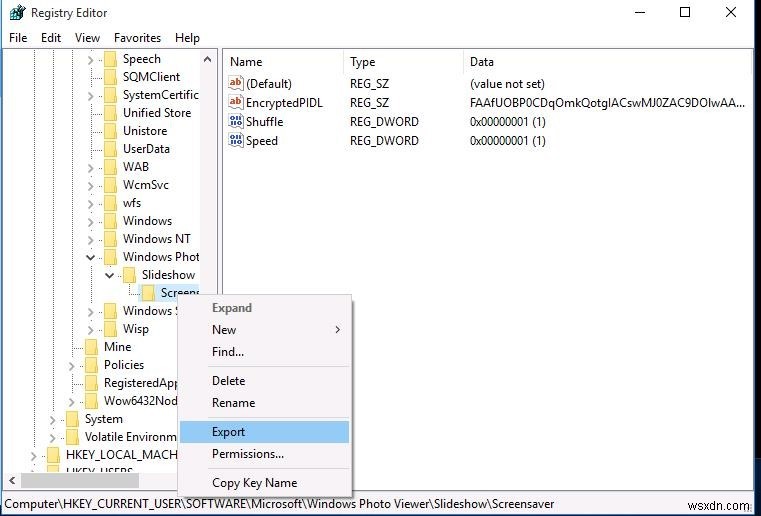Choose Find... from the context menu
This screenshot has width=761, height=516.
click(265, 351)
